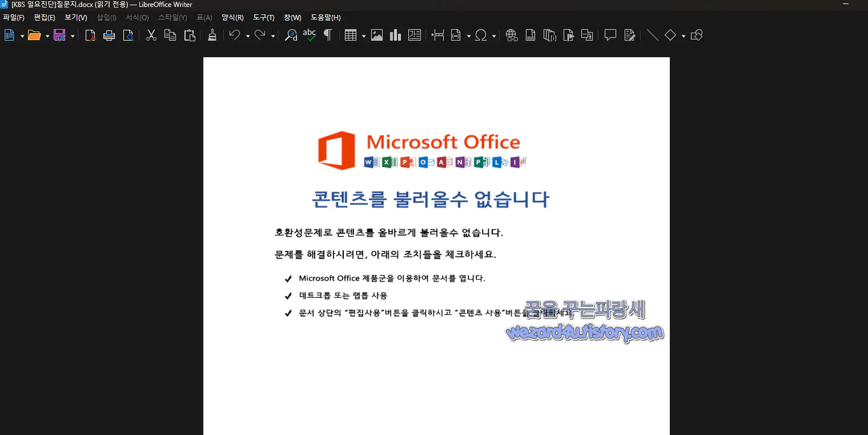
Task: Click the Insert Endnote icon
Action: [x=550, y=35]
